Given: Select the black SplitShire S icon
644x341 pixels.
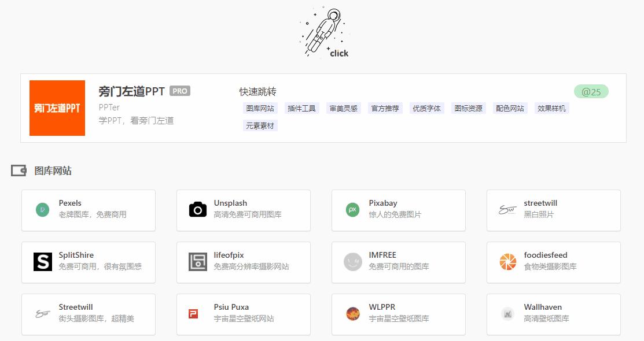Looking at the screenshot, I should tap(42, 262).
